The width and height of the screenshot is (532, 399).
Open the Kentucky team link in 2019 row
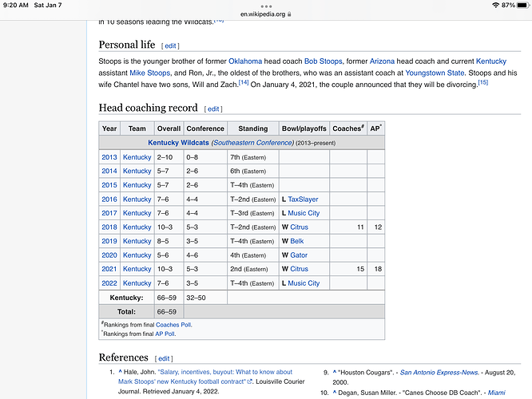pos(137,241)
